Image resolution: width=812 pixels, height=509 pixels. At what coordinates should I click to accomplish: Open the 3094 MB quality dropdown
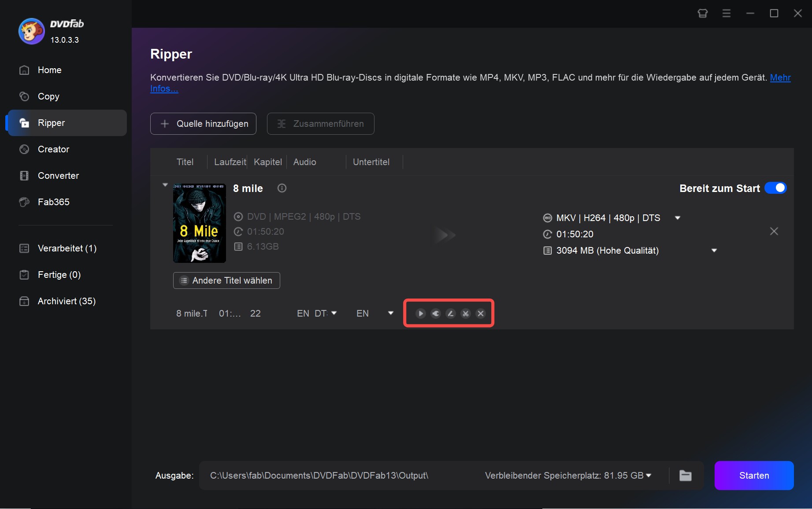[714, 251]
